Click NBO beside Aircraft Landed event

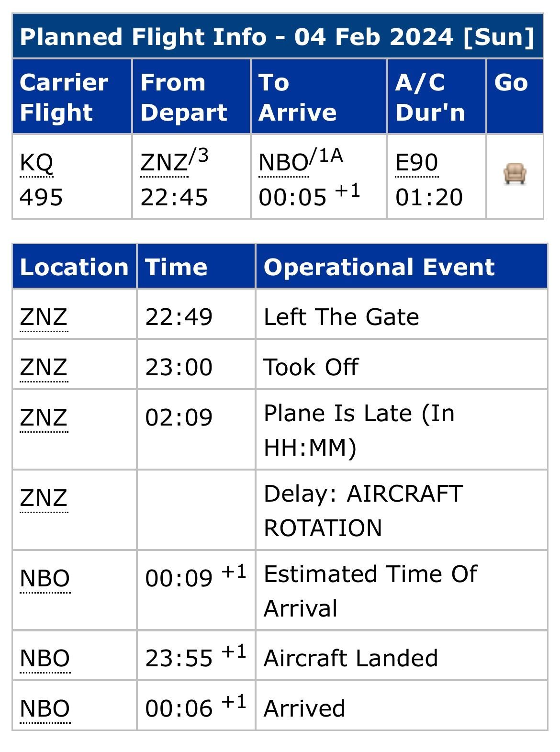(45, 658)
